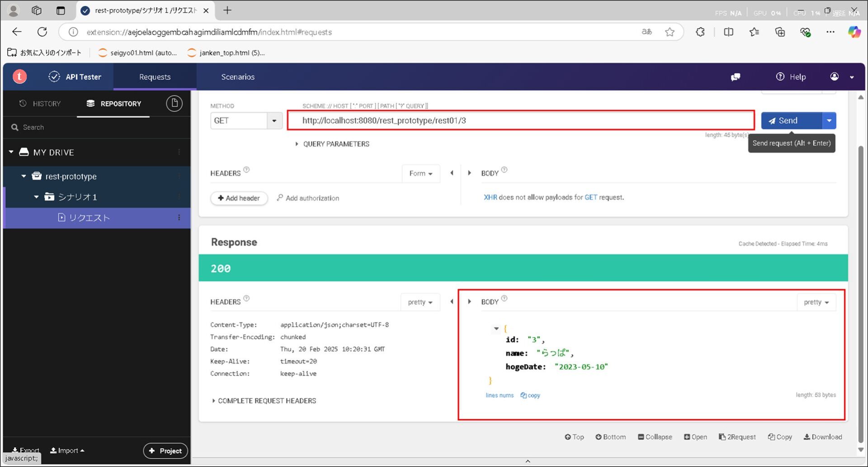Open the chat feedback icon

pyautogui.click(x=736, y=77)
